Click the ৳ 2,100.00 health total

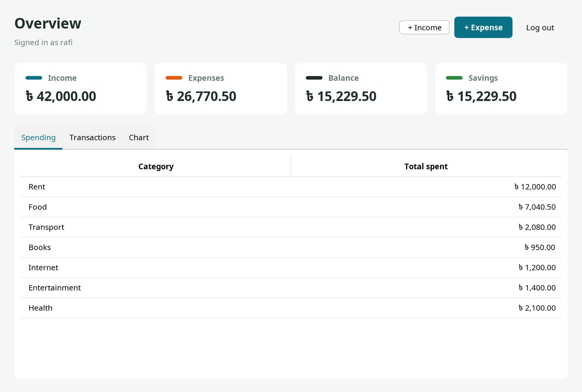tap(537, 308)
